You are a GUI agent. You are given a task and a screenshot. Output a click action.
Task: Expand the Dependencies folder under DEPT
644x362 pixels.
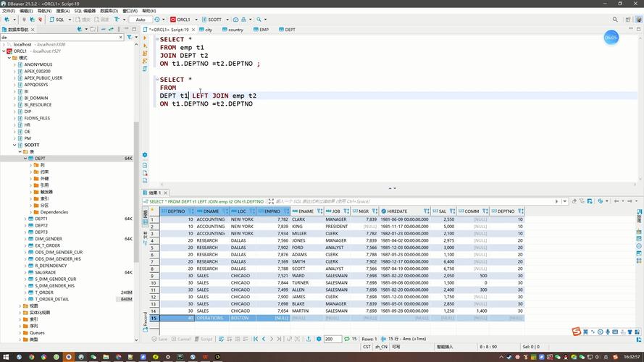(x=30, y=212)
